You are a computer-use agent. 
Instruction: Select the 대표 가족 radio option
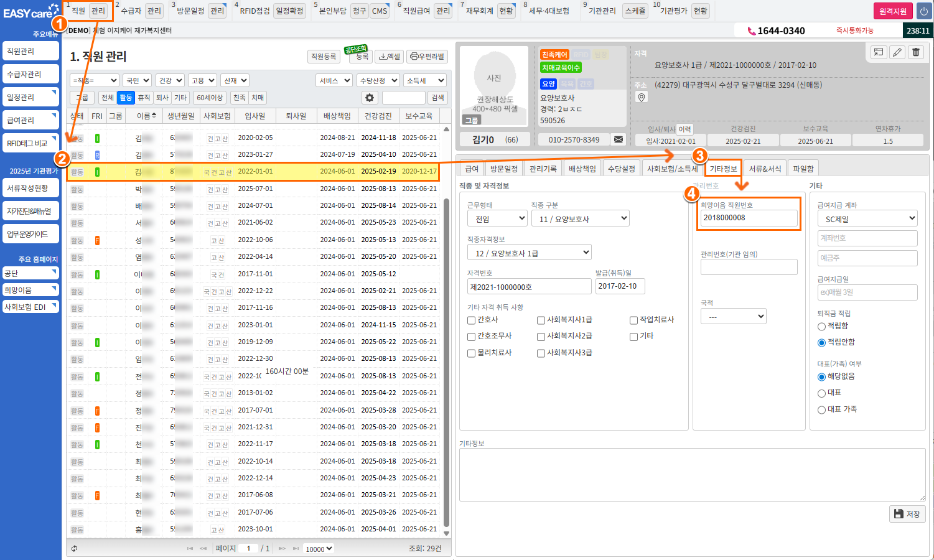821,409
